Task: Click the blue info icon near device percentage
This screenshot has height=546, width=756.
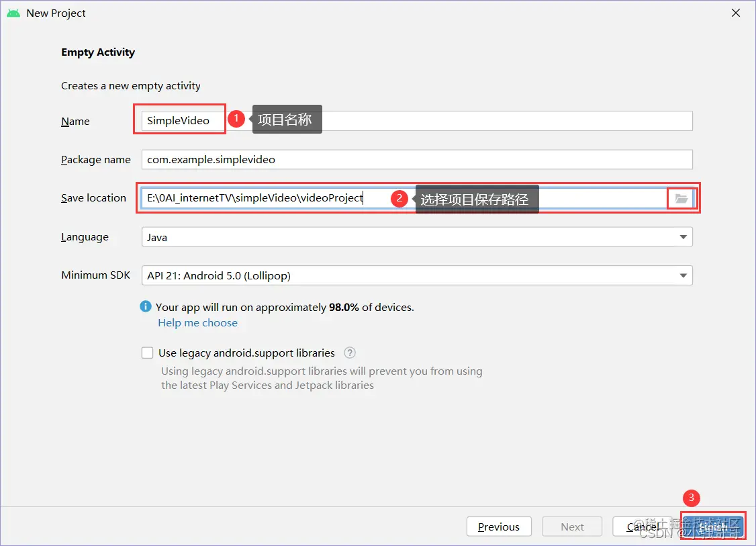Action: (x=146, y=306)
